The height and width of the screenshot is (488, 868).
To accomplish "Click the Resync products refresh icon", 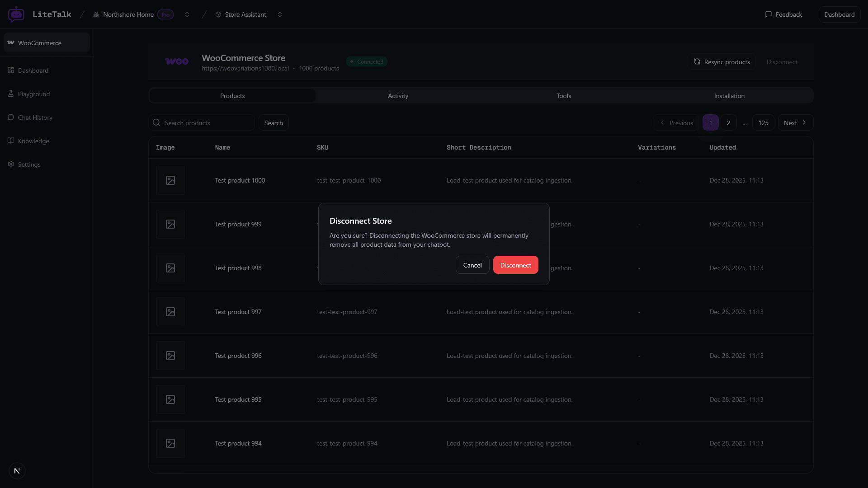I will [x=697, y=61].
